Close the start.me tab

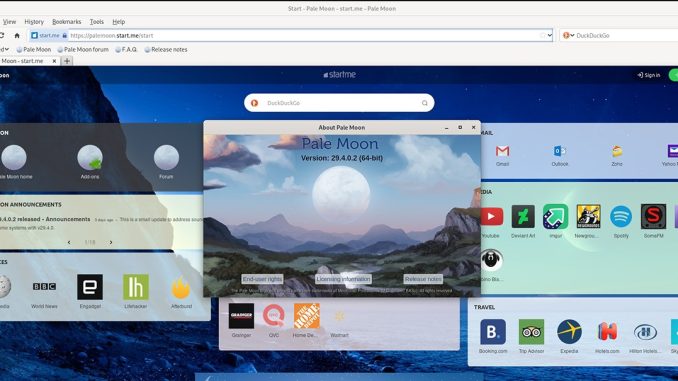click(x=54, y=61)
